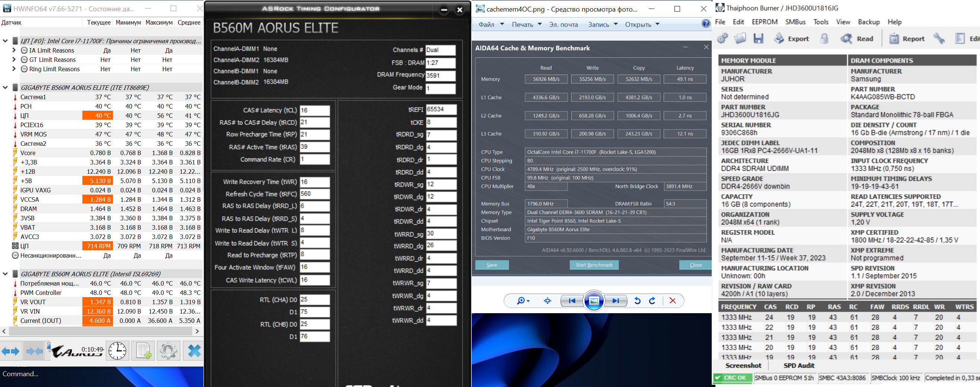Switch to the SPD Audit tab in Thaiphoon
The height and width of the screenshot is (387, 980).
799,366
